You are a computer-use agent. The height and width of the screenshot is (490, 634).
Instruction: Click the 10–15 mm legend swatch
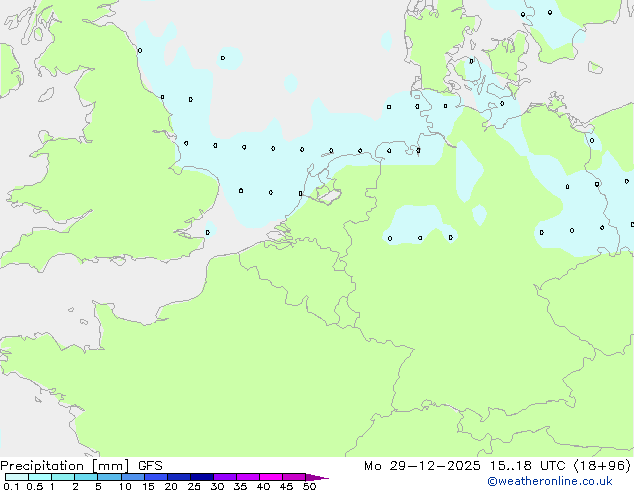(x=132, y=477)
